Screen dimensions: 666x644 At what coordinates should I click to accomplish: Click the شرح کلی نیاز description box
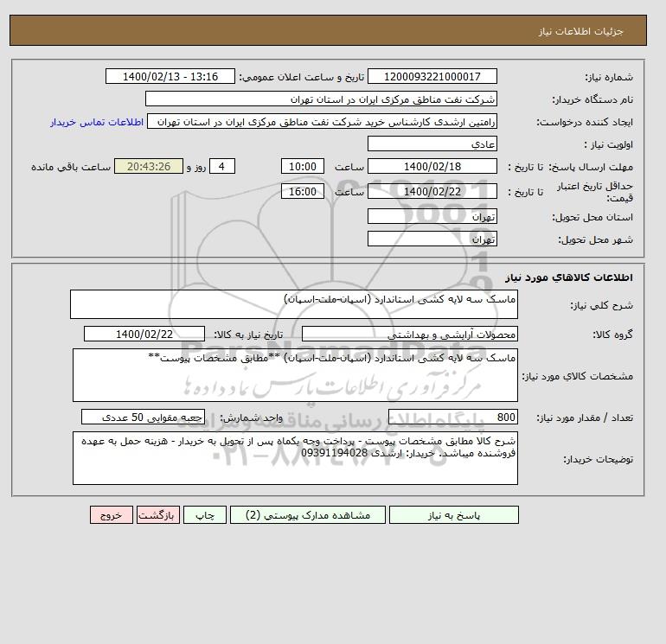pos(294,304)
